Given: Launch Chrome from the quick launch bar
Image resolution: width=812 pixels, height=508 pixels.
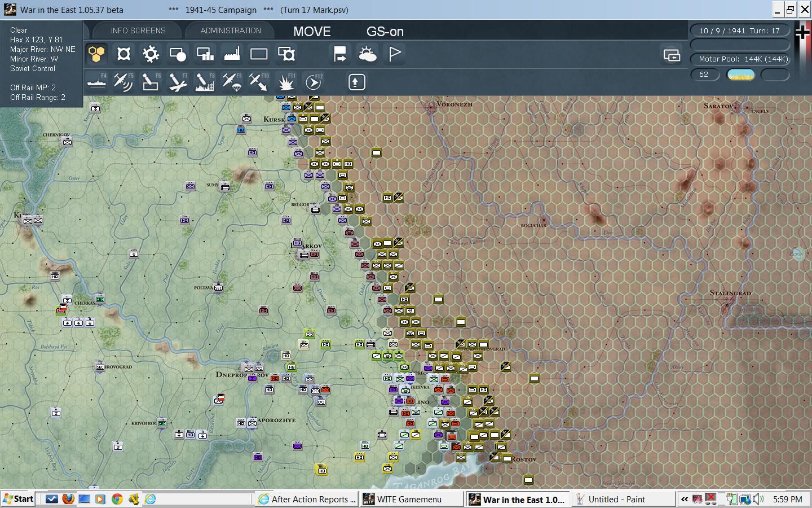Looking at the screenshot, I should [x=117, y=499].
